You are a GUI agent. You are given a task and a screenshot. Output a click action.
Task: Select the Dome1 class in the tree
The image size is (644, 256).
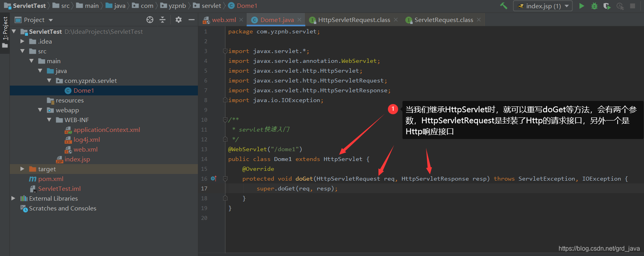click(83, 90)
